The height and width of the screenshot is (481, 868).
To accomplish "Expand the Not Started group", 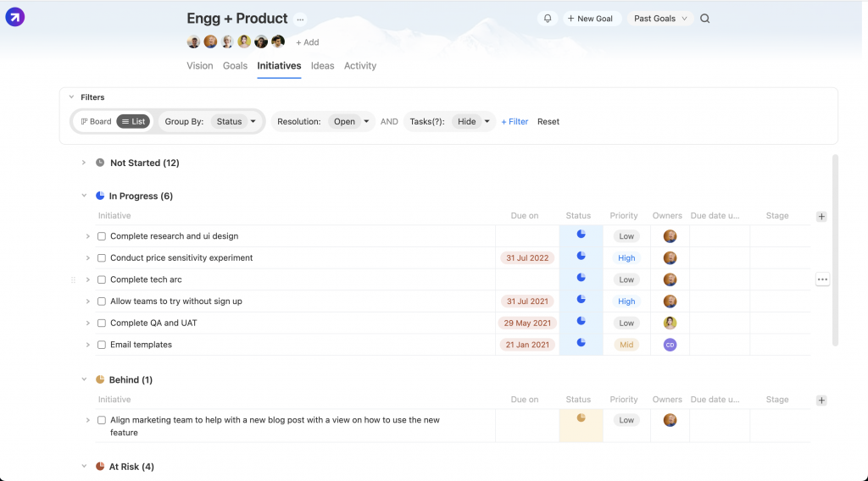I will pos(84,163).
